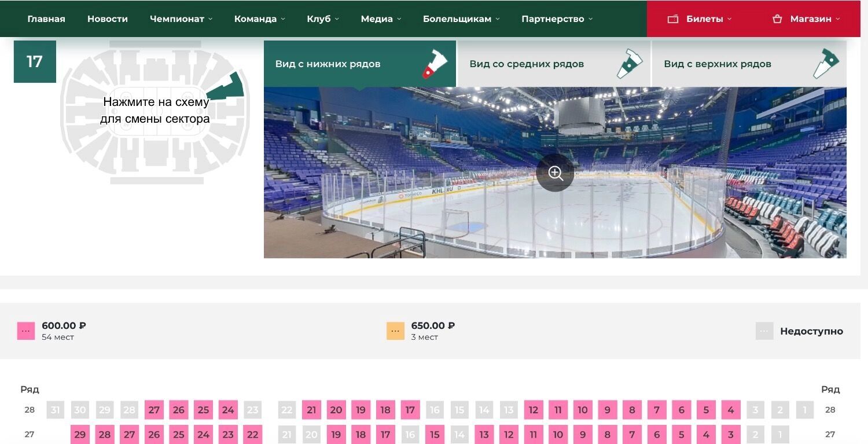Viewport: 868px width, 444px height.
Task: Click the highlighted green sector on arena map
Action: point(226,87)
